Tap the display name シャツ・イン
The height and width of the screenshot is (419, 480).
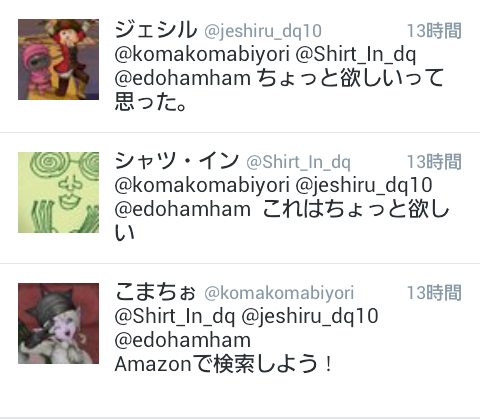(x=177, y=161)
